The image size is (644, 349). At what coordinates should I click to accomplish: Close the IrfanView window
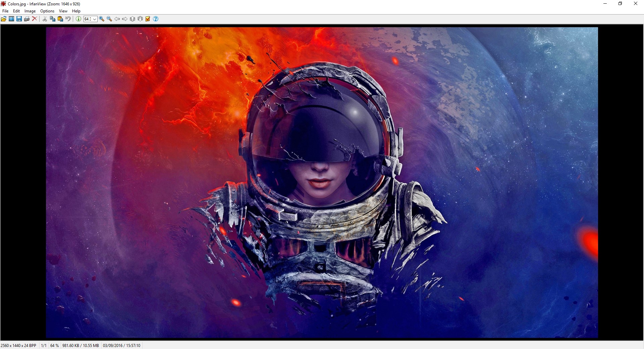tap(636, 4)
